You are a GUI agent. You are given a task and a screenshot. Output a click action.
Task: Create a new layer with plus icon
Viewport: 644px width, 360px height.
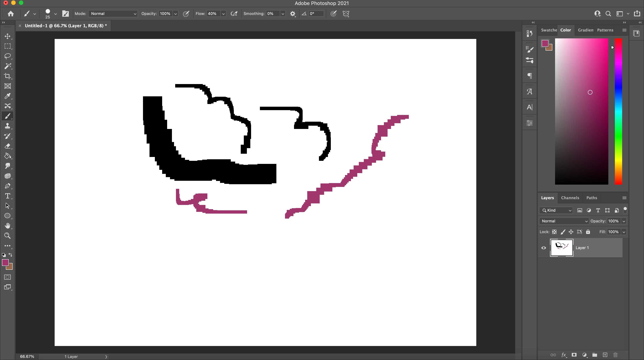coord(605,355)
